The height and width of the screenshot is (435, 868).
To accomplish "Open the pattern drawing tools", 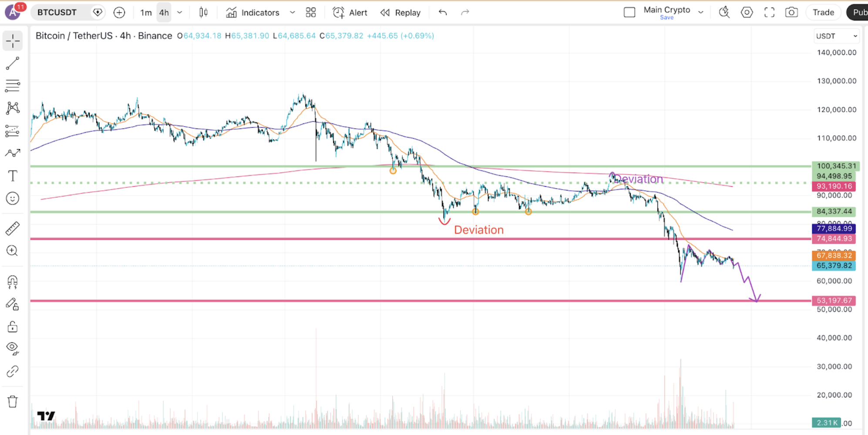I will coord(13,108).
